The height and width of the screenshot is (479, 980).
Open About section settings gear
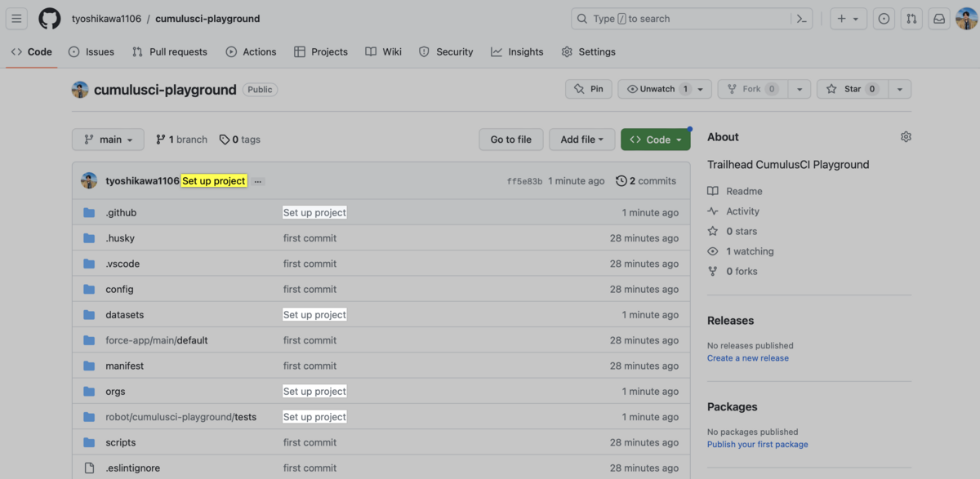(x=906, y=137)
